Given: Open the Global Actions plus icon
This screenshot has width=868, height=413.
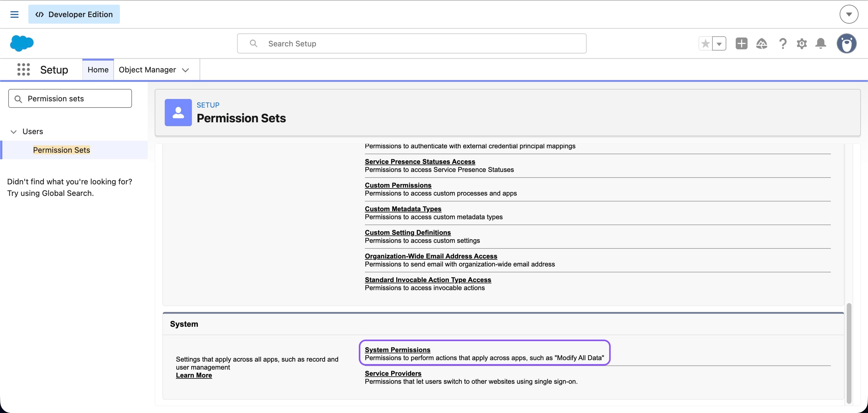Looking at the screenshot, I should [741, 43].
